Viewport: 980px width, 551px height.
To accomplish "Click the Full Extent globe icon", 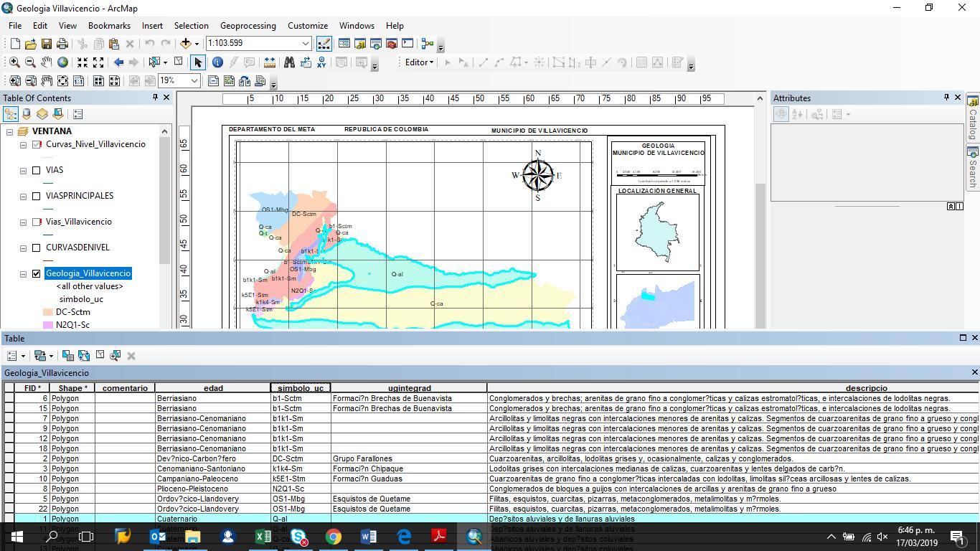I will pos(63,62).
